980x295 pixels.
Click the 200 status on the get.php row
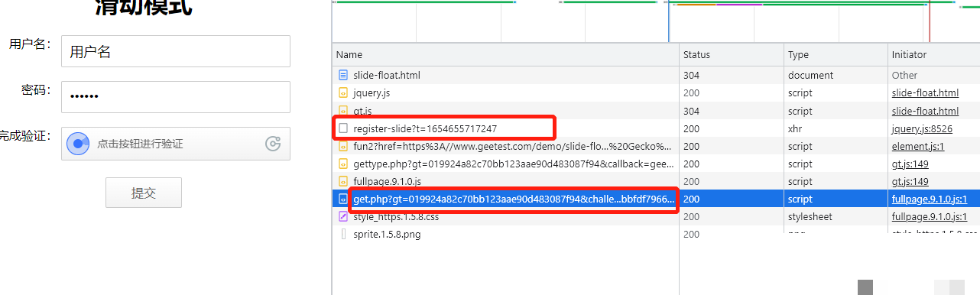click(691, 199)
